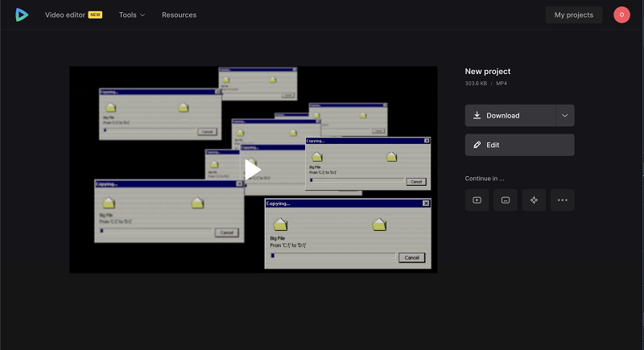The height and width of the screenshot is (350, 644).
Task: Click the pencil icon in Edit button
Action: coord(477,145)
